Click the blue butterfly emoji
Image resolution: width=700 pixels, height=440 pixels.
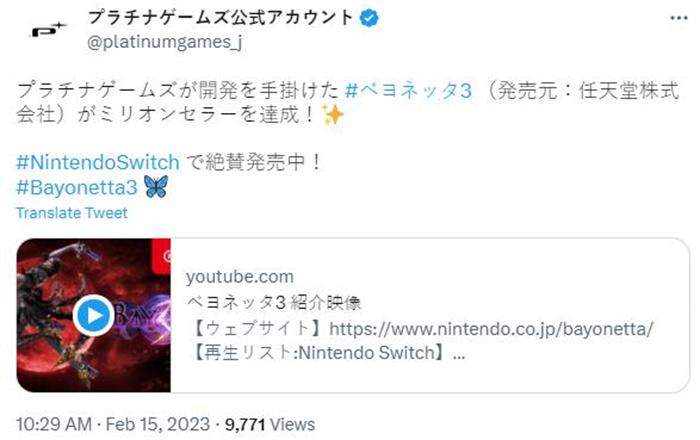point(156,187)
